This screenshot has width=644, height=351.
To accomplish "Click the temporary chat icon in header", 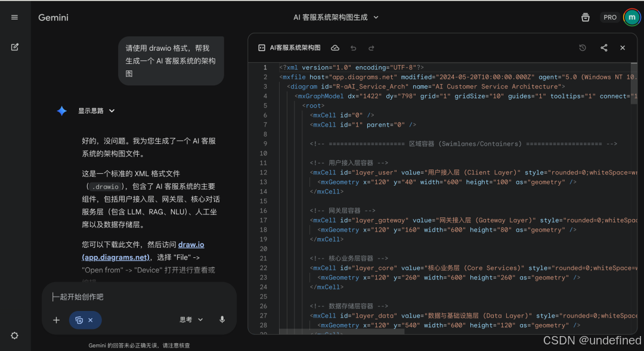I will point(586,17).
